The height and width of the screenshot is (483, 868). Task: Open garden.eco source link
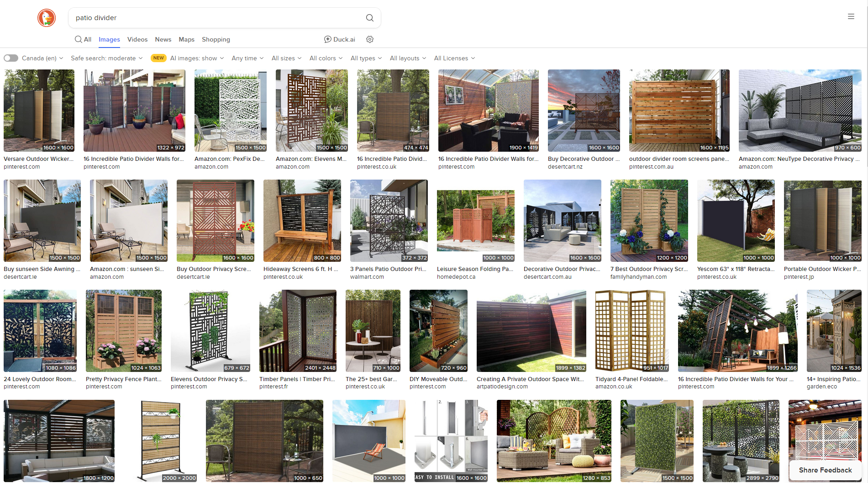point(822,387)
